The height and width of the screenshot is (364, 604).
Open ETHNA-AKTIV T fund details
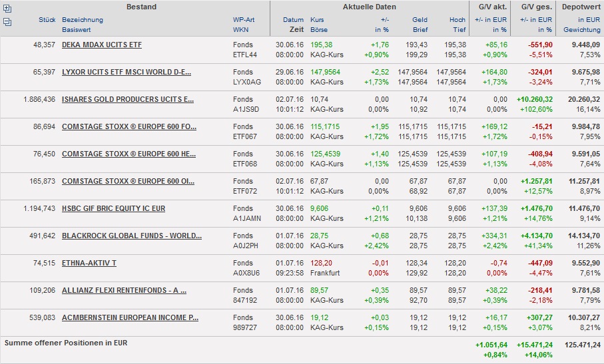(x=89, y=263)
